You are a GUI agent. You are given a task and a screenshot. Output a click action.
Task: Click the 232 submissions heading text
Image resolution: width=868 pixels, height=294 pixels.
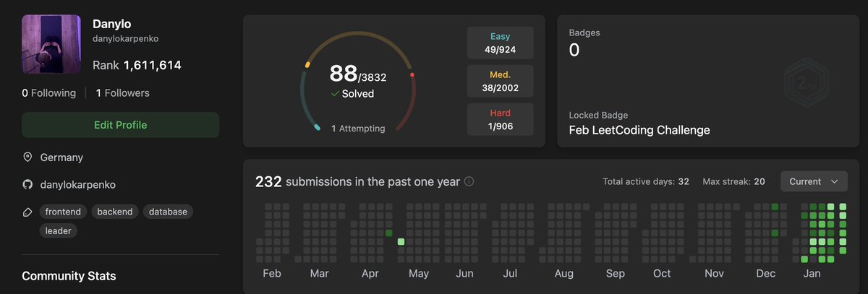pyautogui.click(x=357, y=181)
